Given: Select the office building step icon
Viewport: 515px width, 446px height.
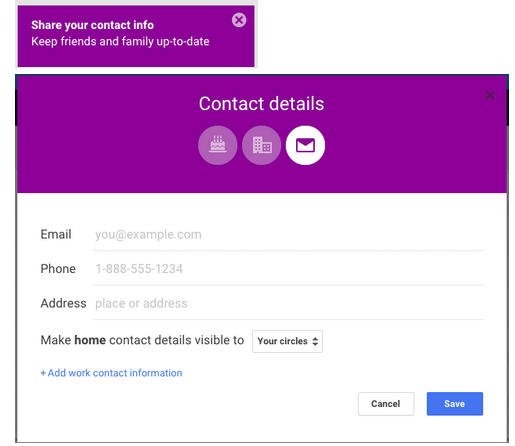Looking at the screenshot, I should pos(262,145).
